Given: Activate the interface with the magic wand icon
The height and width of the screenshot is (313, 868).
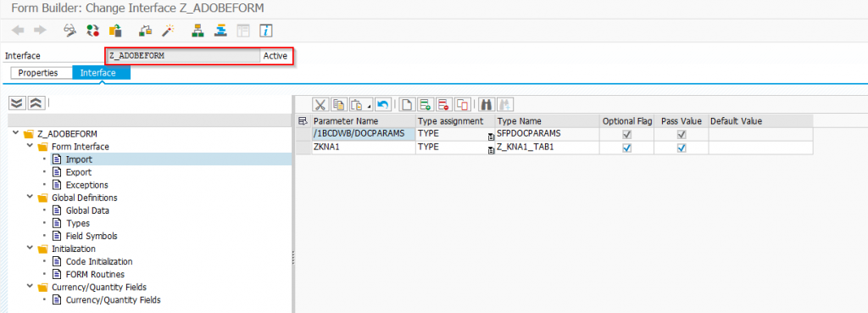Looking at the screenshot, I should point(169,31).
